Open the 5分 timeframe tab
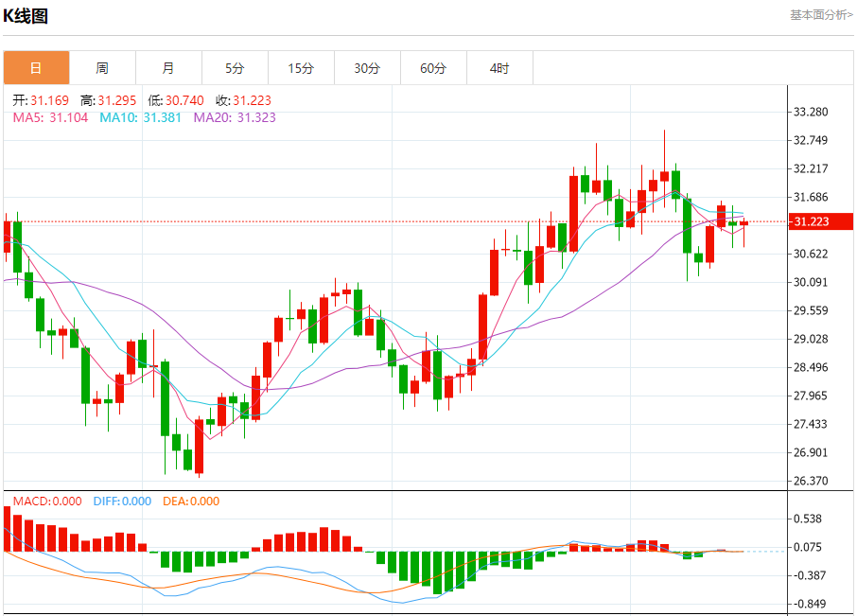Screen dimensions: 857x616 tap(235, 68)
